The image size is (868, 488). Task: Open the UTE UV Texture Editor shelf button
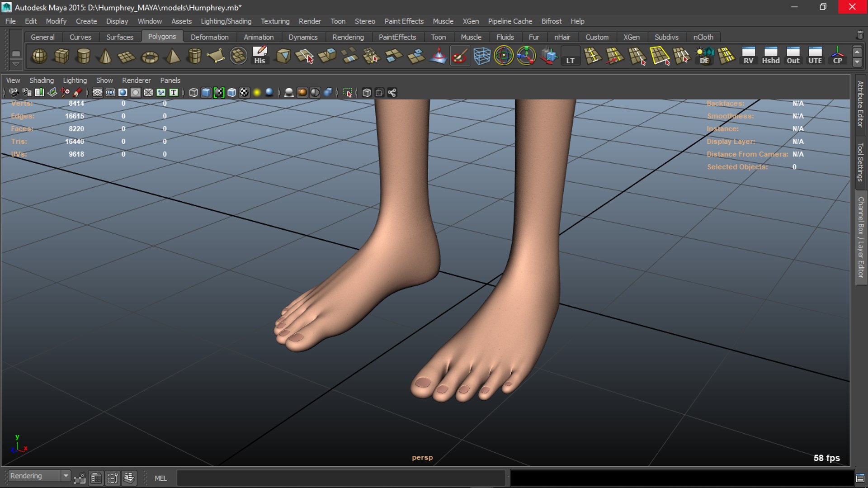[815, 56]
